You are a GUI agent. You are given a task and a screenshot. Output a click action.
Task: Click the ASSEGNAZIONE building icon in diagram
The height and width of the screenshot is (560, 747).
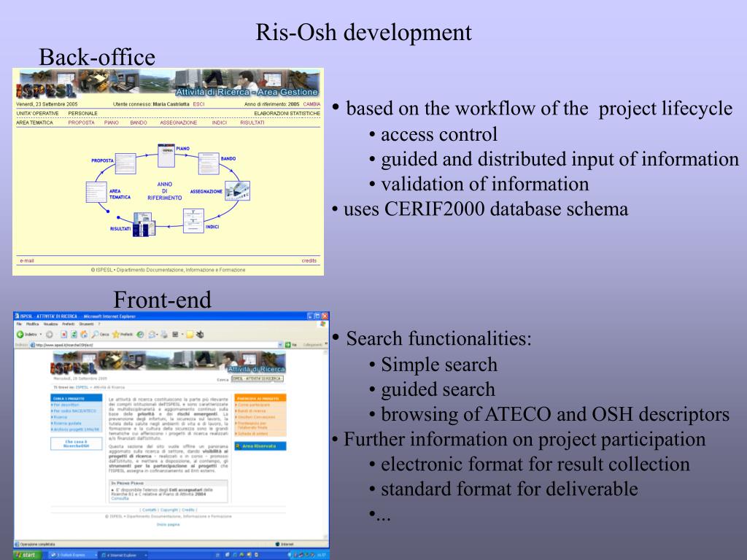click(x=237, y=191)
